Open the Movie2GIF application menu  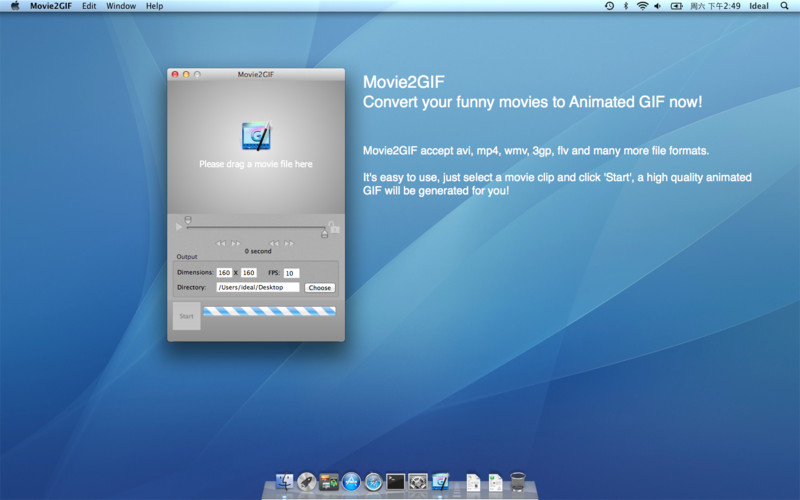[51, 6]
